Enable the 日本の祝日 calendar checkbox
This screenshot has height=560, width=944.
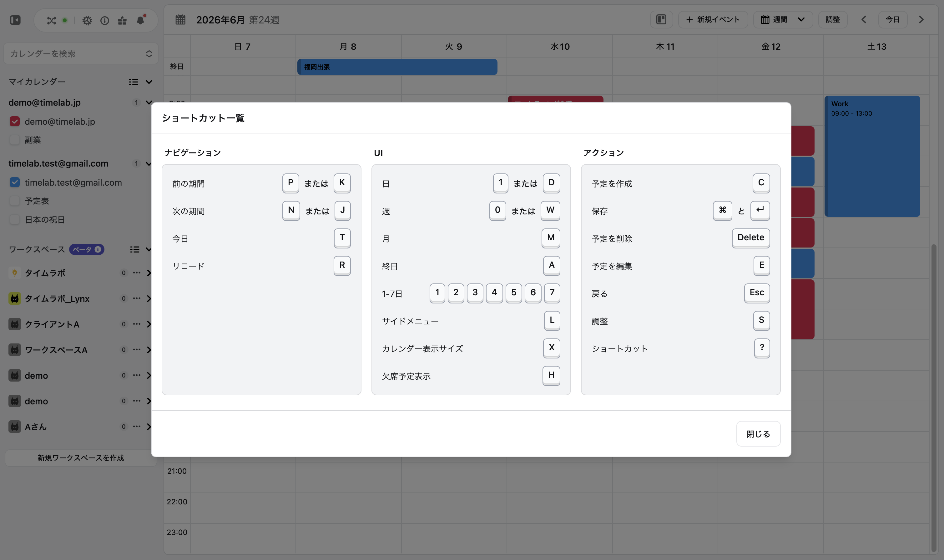[15, 219]
